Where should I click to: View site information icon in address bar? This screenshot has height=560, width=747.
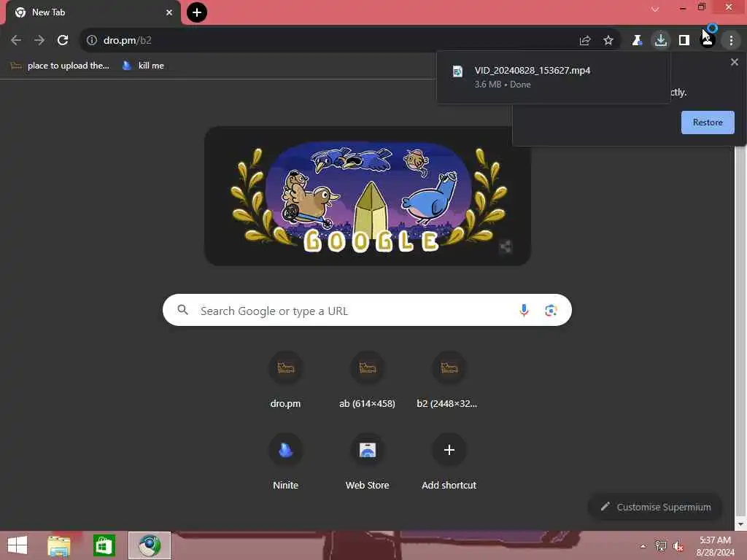click(92, 41)
